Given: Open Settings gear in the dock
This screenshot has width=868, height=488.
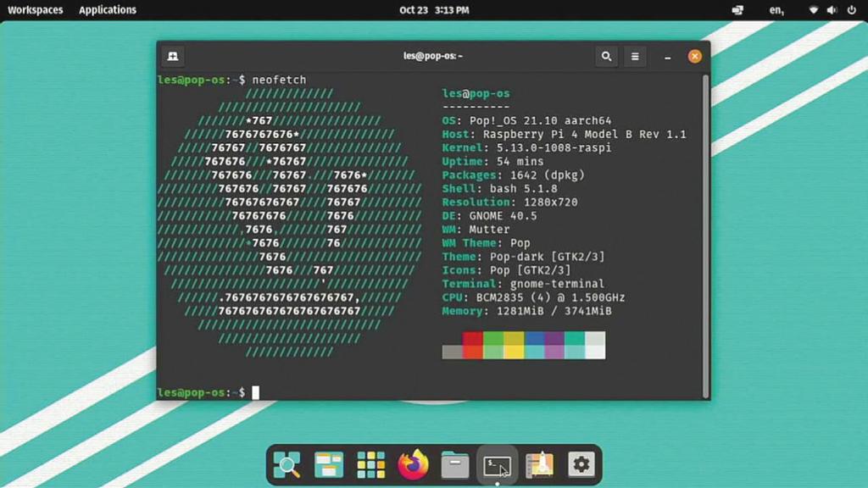Looking at the screenshot, I should [581, 465].
